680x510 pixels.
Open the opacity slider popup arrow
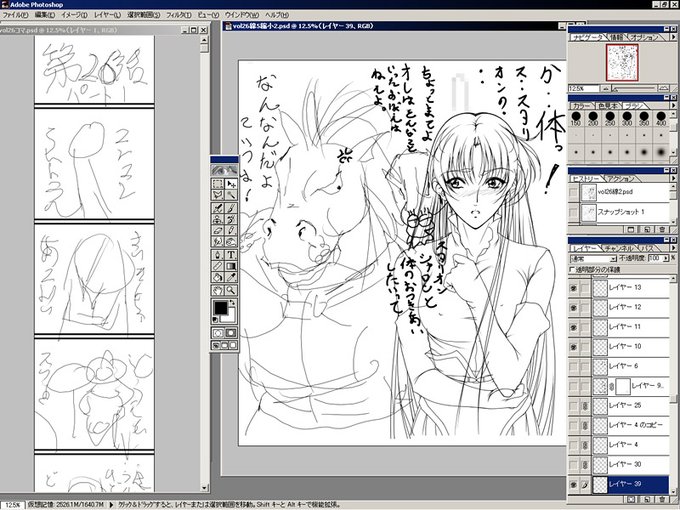click(666, 258)
